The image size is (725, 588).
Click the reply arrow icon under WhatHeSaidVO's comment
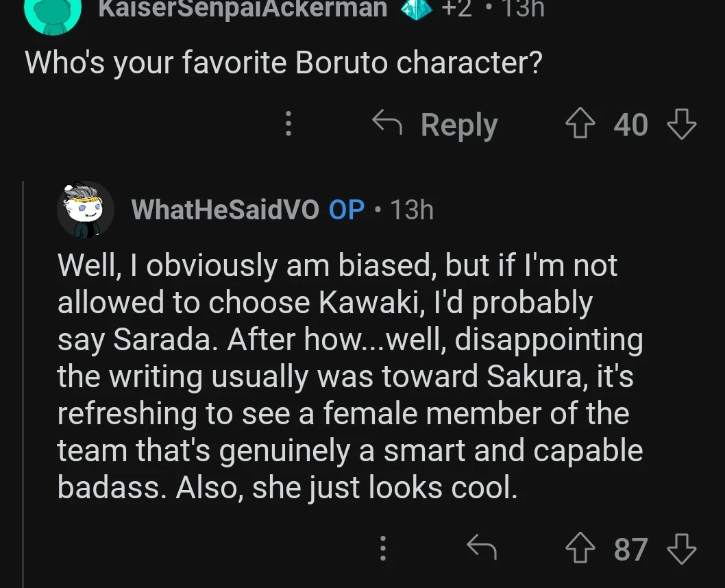pos(481,547)
